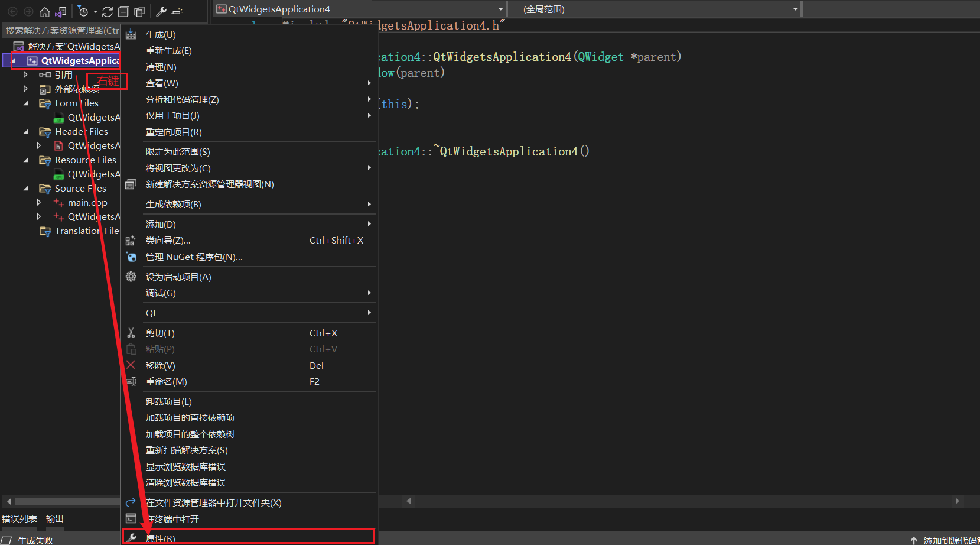The height and width of the screenshot is (545, 980).
Task: Expand the 引用 tree node
Action: click(25, 74)
